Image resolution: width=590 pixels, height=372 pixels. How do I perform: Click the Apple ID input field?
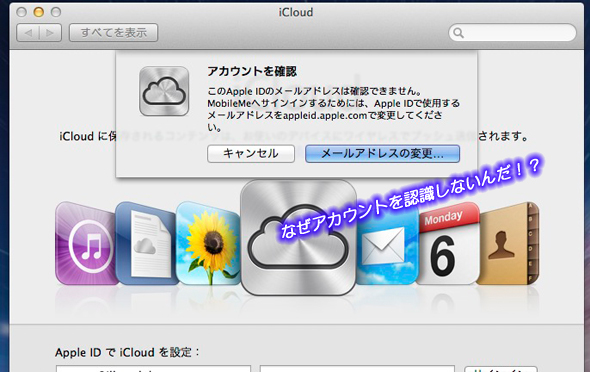[154, 368]
